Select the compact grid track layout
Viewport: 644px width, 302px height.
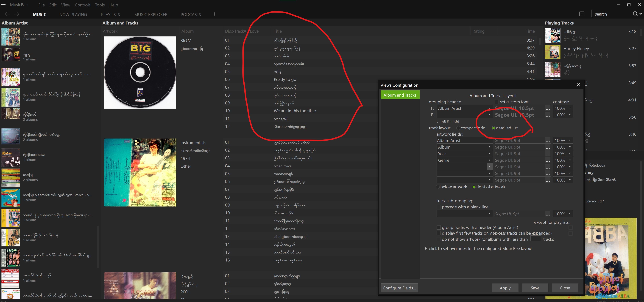coord(458,128)
